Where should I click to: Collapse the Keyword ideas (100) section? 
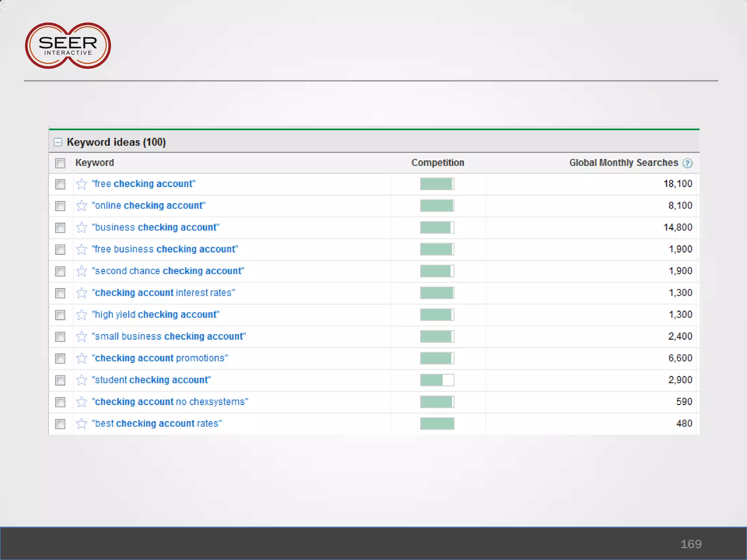click(58, 142)
